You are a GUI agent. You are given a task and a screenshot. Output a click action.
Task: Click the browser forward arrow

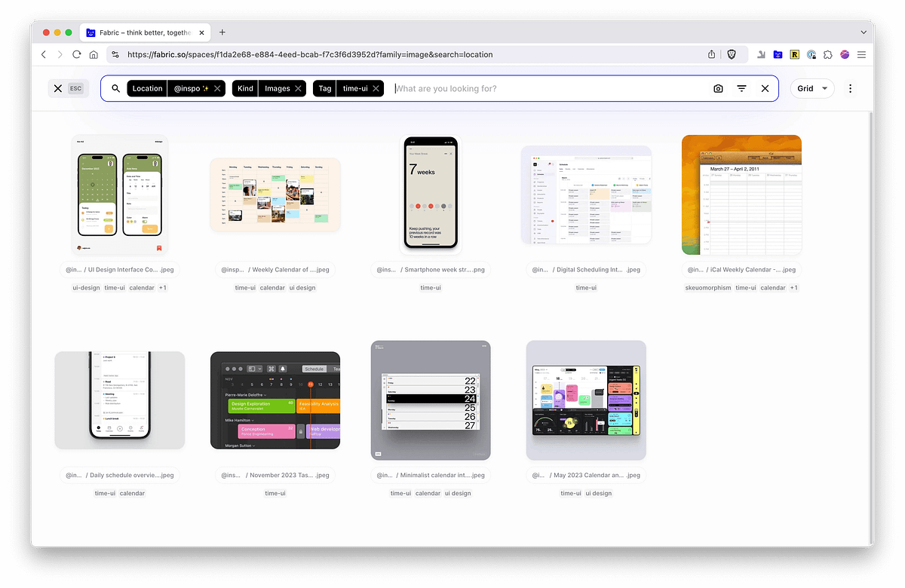coord(60,54)
